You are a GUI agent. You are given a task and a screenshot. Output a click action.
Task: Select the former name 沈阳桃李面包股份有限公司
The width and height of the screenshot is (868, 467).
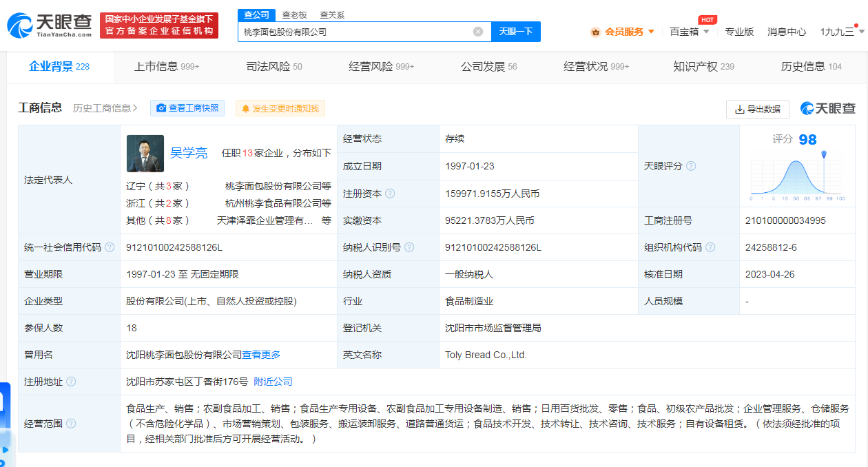click(184, 355)
